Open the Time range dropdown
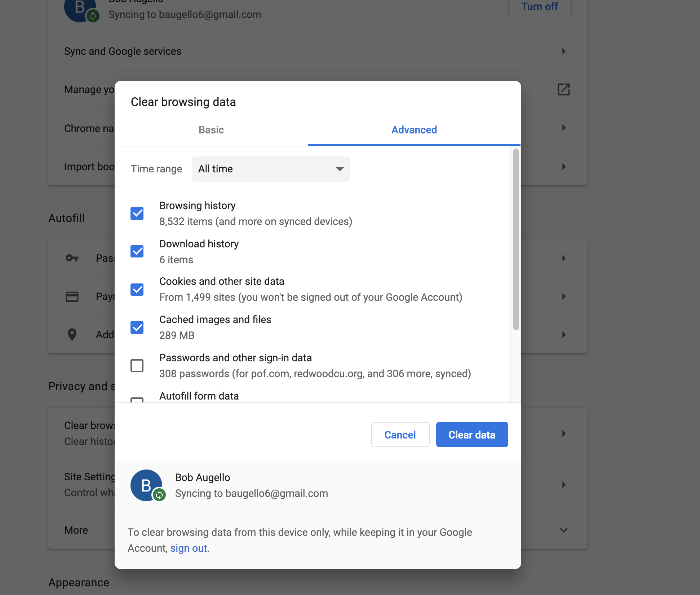 [271, 169]
